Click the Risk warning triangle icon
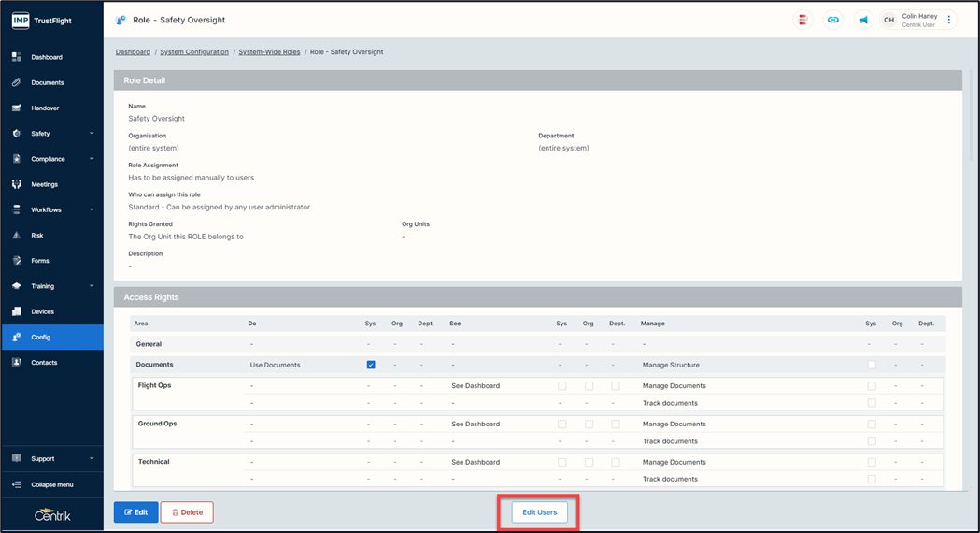 17,236
